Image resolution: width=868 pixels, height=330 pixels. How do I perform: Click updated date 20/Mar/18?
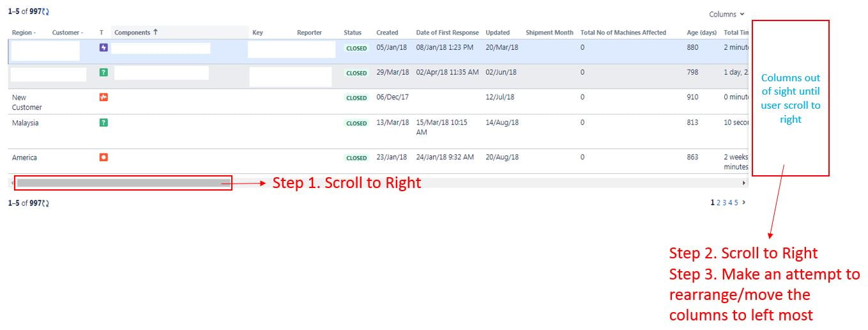click(x=502, y=47)
